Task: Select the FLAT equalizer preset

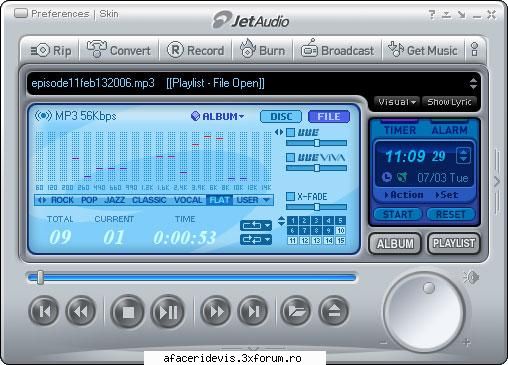Action: point(219,200)
